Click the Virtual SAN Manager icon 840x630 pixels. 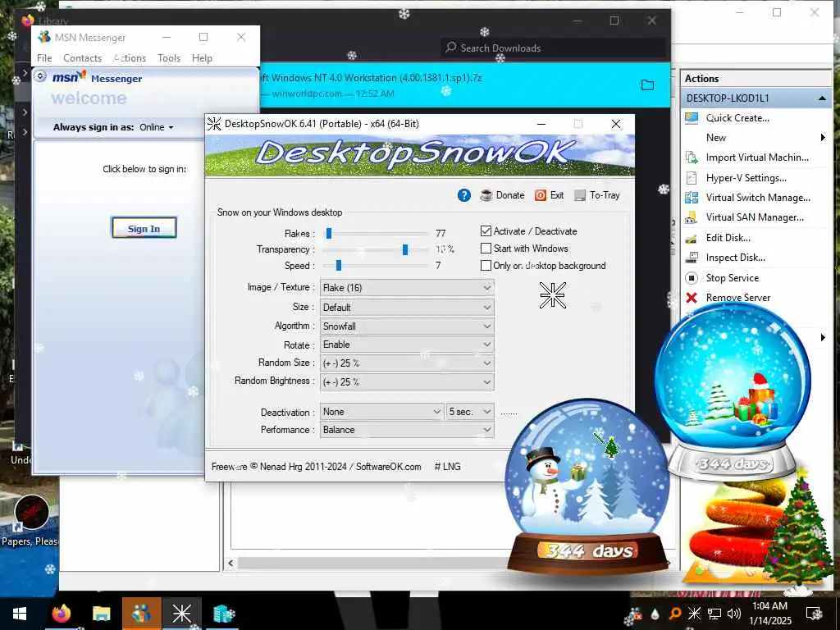click(x=692, y=217)
